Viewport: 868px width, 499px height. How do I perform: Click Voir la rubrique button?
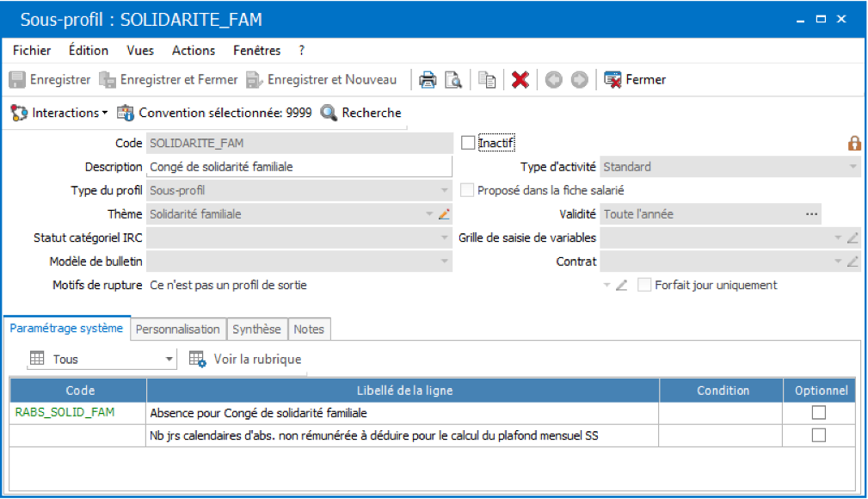pyautogui.click(x=245, y=359)
